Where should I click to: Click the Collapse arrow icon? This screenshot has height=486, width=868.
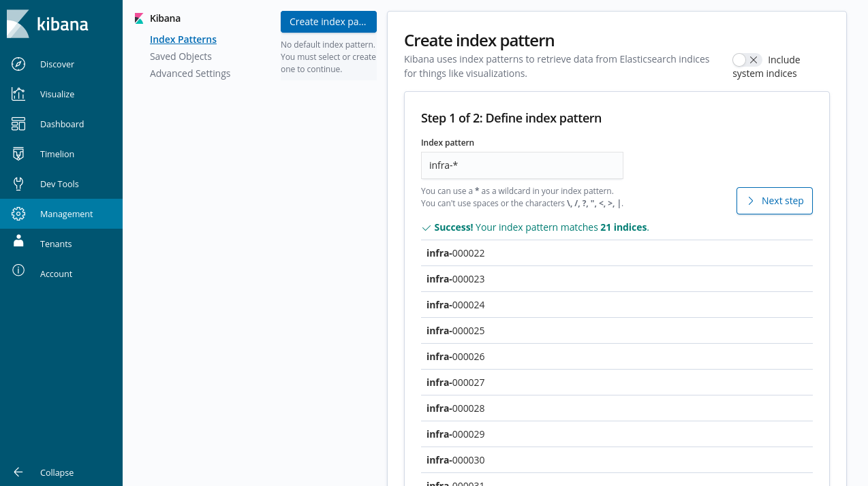click(x=18, y=472)
